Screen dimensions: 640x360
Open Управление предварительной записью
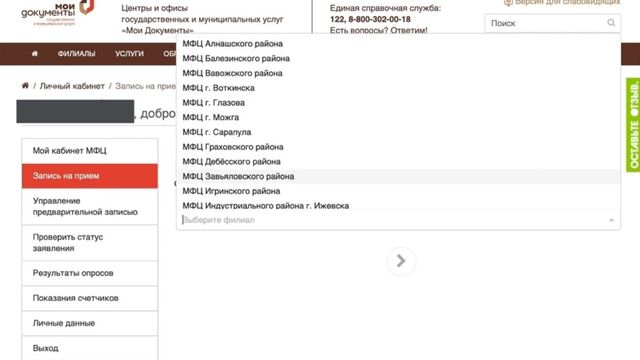point(90,206)
